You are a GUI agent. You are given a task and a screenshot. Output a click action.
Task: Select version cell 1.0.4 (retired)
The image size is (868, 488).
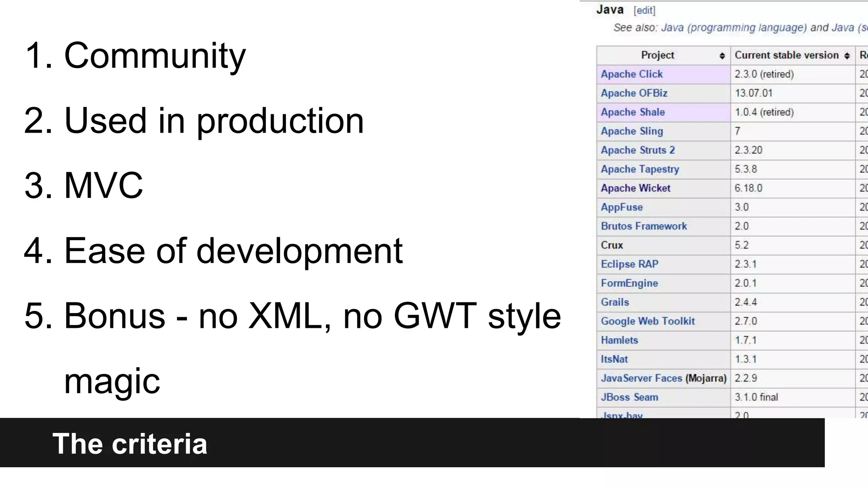[x=793, y=112]
